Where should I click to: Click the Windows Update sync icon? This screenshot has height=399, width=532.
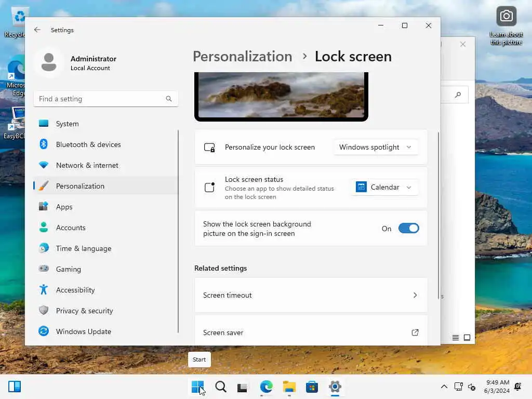(x=44, y=331)
